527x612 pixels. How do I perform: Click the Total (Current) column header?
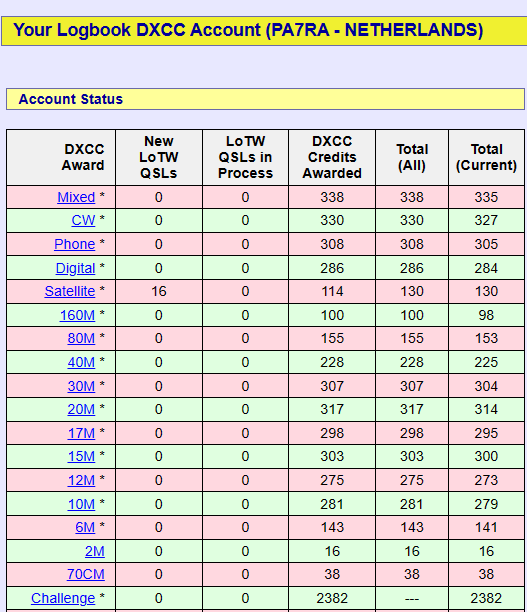point(486,157)
